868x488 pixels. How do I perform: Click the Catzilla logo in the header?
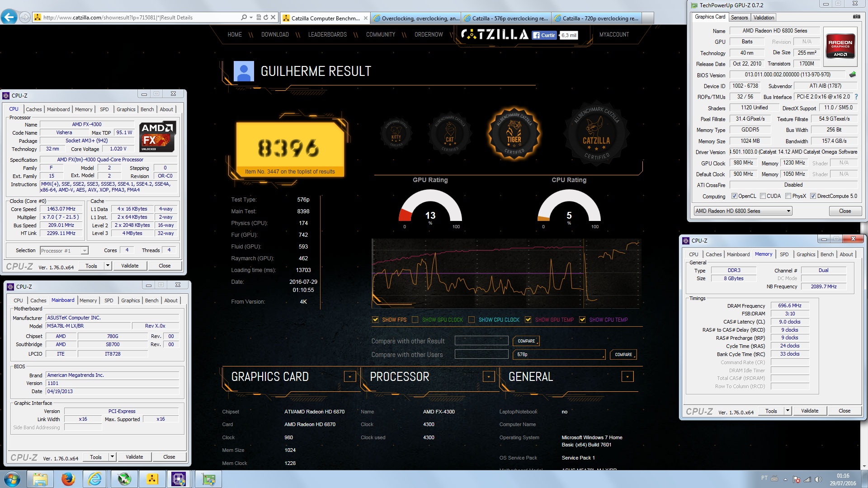point(495,35)
